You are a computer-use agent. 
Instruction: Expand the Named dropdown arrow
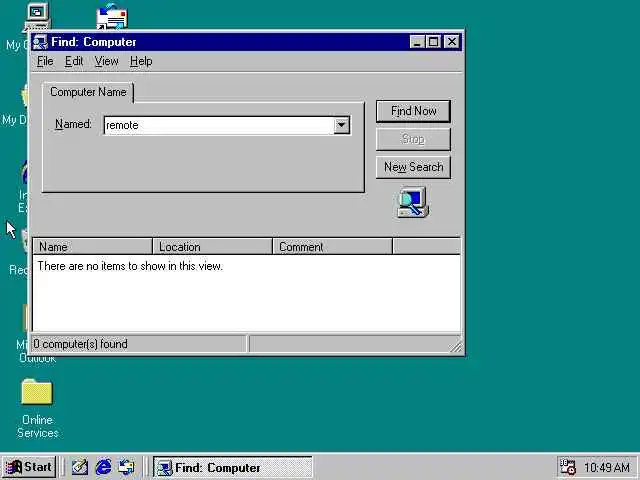(342, 125)
